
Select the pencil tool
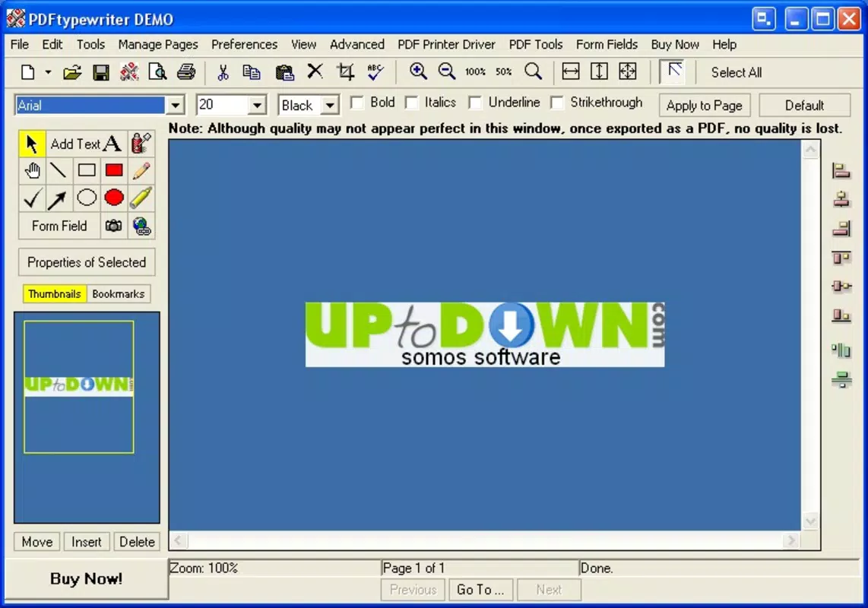(x=141, y=171)
